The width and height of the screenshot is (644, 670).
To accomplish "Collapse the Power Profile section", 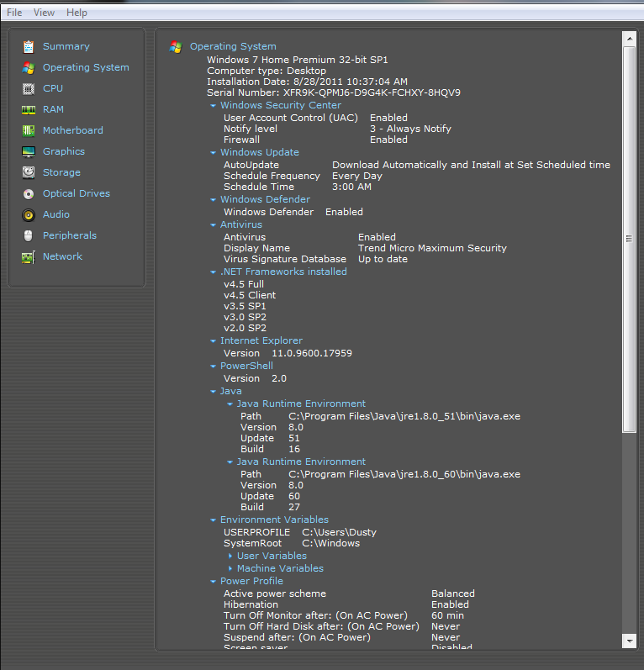I will click(x=213, y=581).
